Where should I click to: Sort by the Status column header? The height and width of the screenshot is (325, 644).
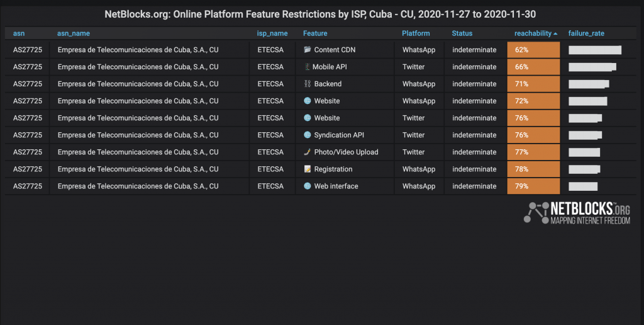462,33
